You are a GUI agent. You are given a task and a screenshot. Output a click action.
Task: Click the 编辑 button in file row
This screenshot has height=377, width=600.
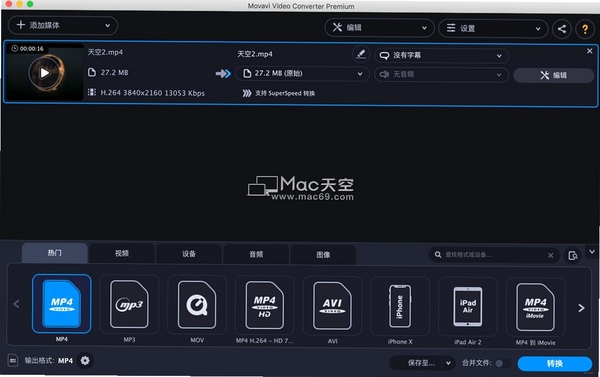[x=553, y=75]
